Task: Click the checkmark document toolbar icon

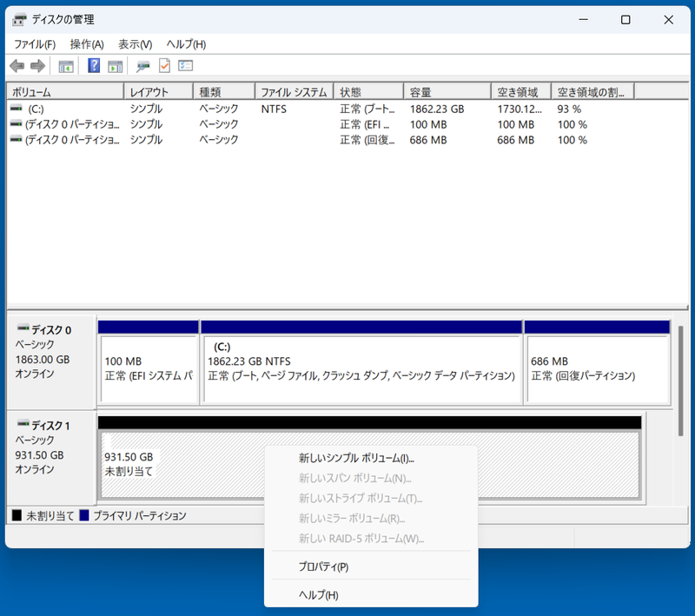Action: [164, 66]
